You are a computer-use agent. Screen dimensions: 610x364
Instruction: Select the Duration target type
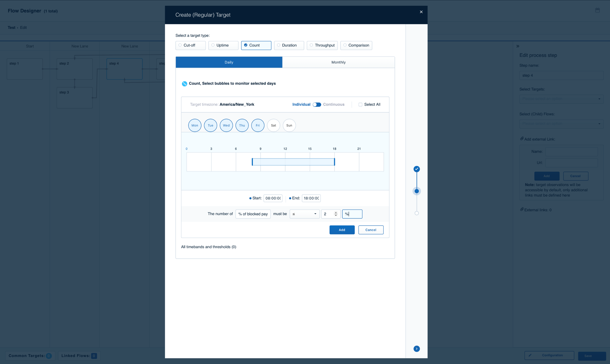pyautogui.click(x=289, y=45)
